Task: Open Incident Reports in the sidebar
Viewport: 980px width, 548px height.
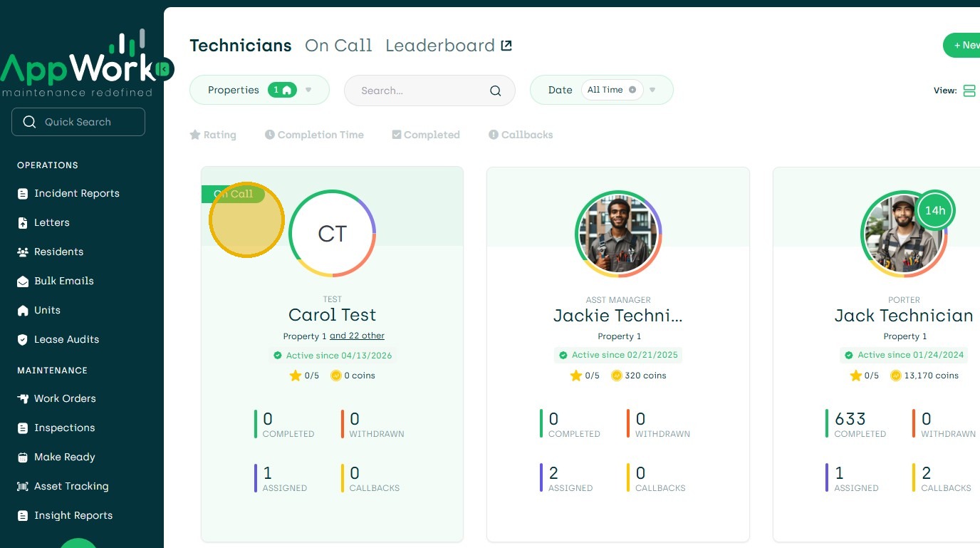Action: click(x=68, y=193)
